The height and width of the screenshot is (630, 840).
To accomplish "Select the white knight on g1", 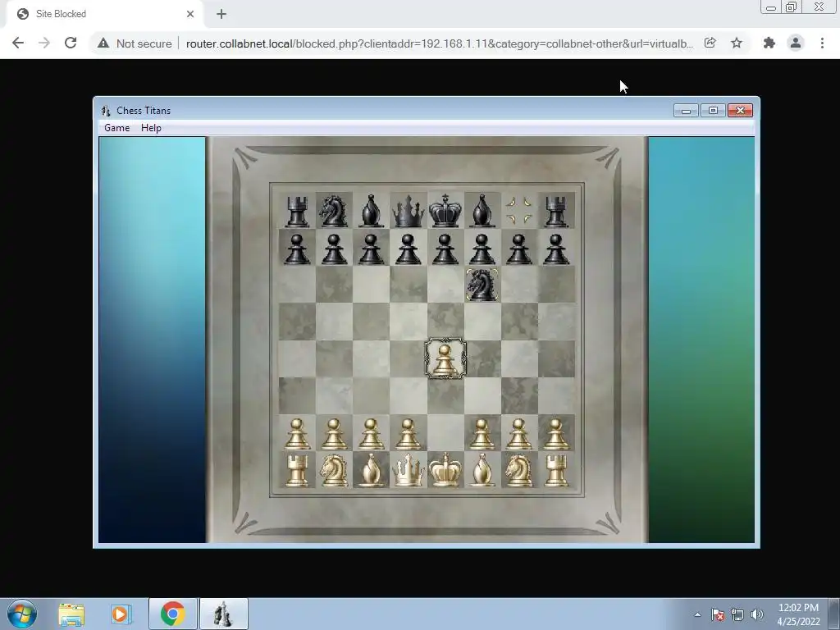I will click(x=519, y=470).
